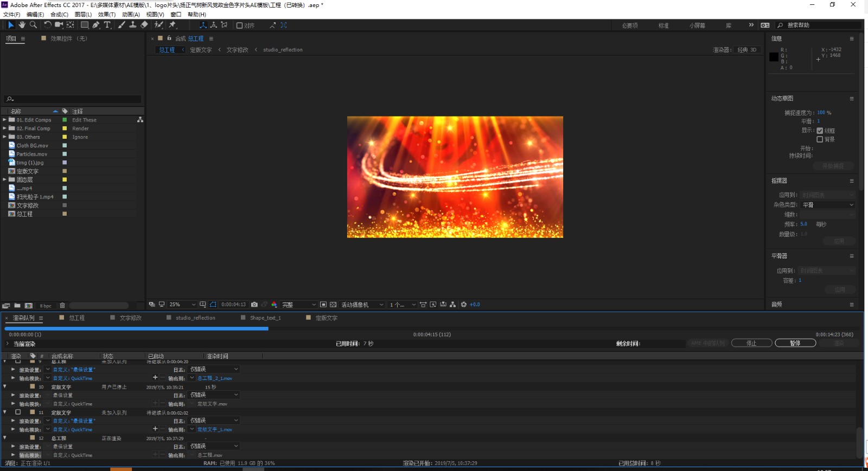Image resolution: width=868 pixels, height=471 pixels.
Task: Click new folder icon in Project panel
Action: [x=17, y=306]
